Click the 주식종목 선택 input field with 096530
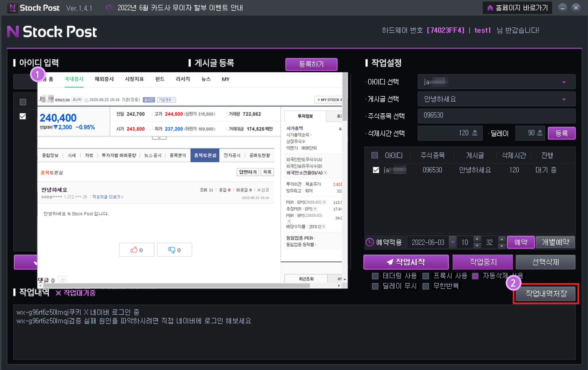Image resolution: width=588 pixels, height=370 pixels. [497, 116]
